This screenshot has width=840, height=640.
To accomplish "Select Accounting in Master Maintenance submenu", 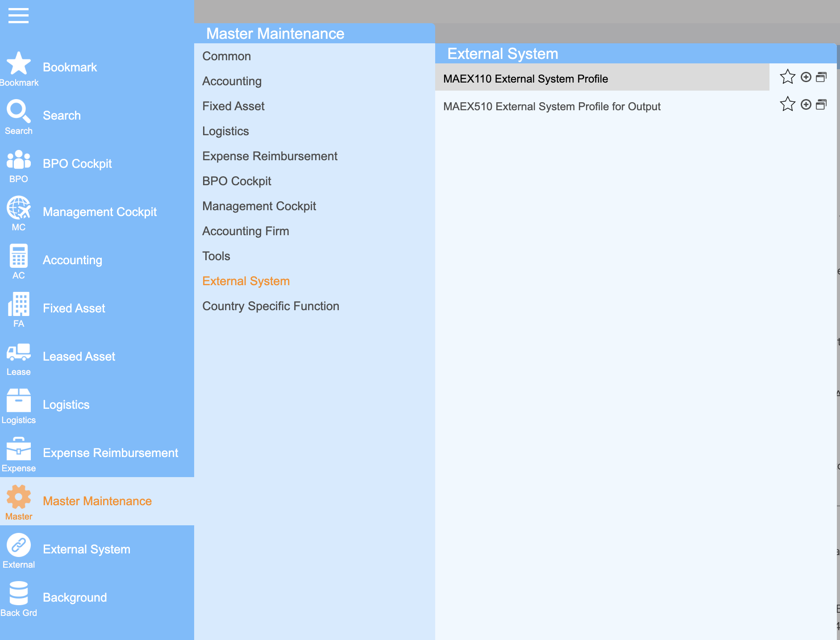I will (x=232, y=81).
